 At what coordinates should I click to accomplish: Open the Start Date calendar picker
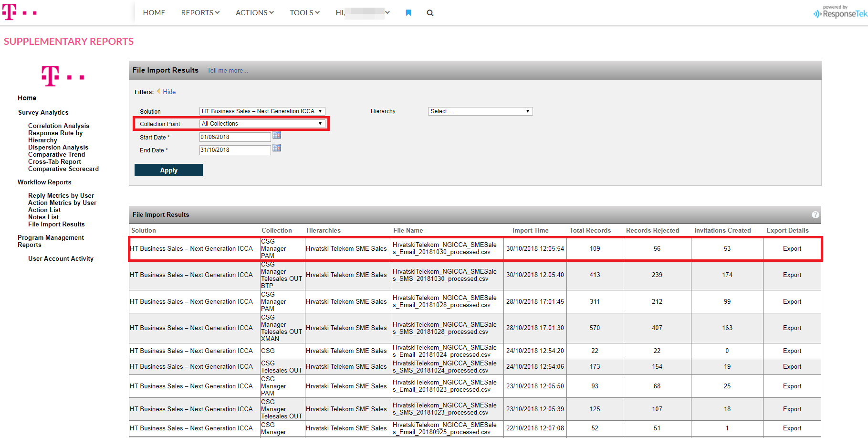[x=277, y=135]
